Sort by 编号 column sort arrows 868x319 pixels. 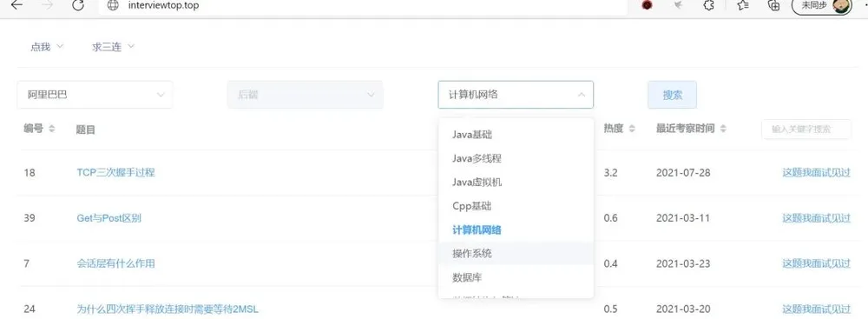coord(52,129)
